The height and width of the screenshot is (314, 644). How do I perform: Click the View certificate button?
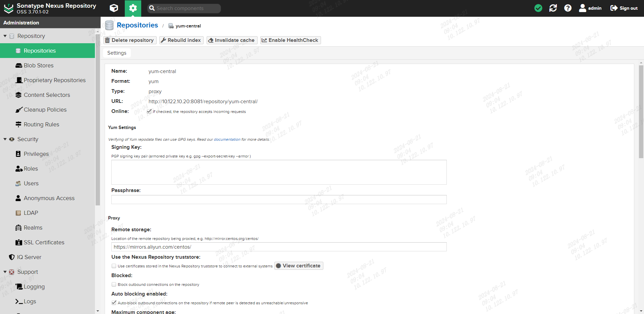tap(299, 266)
